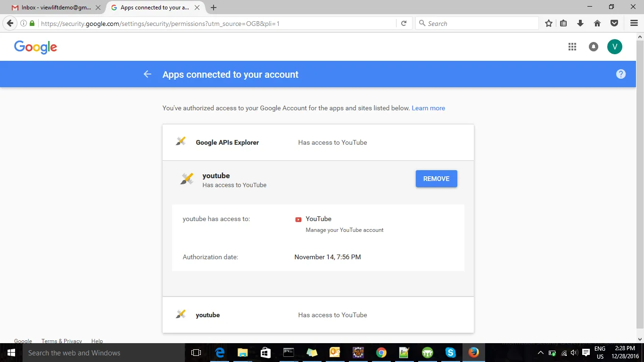
Task: Collapse the expanded youtube app entry
Action: tap(318, 179)
